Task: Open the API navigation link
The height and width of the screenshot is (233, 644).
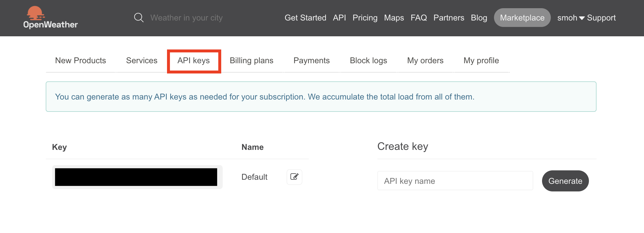Action: tap(339, 18)
